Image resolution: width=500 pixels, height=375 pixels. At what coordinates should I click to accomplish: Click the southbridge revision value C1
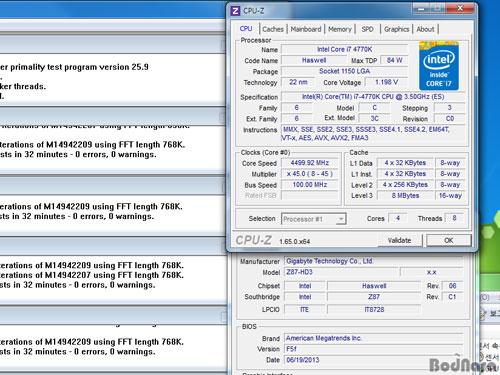point(452,297)
